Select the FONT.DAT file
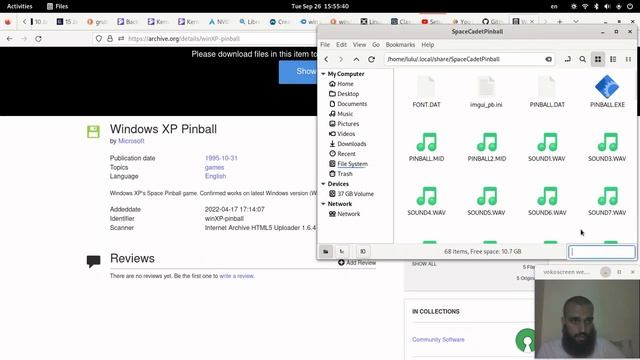The image size is (640, 360). point(426,91)
